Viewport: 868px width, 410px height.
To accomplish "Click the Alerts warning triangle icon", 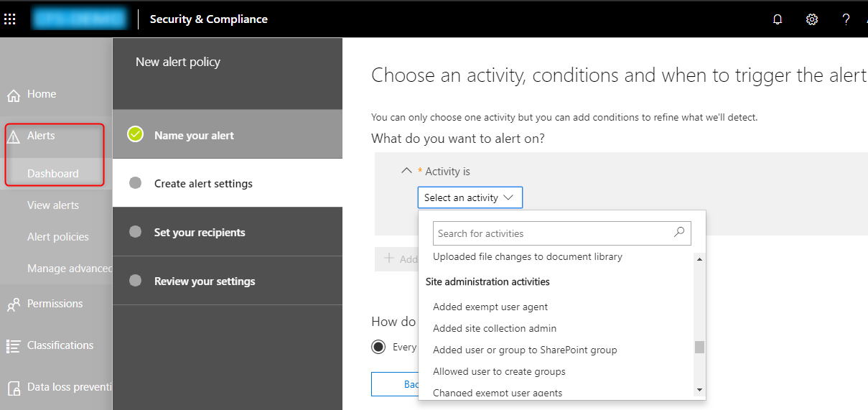I will [x=13, y=136].
